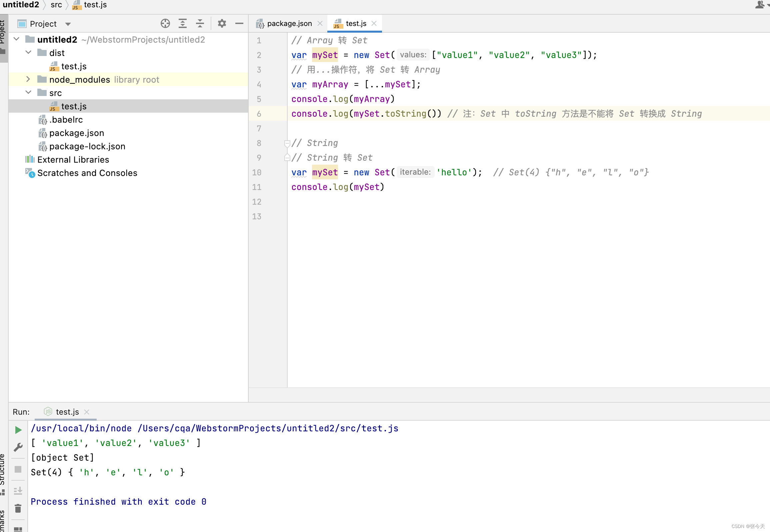Rerun test.js with green play button
Viewport: 770px width, 532px height.
coord(18,430)
